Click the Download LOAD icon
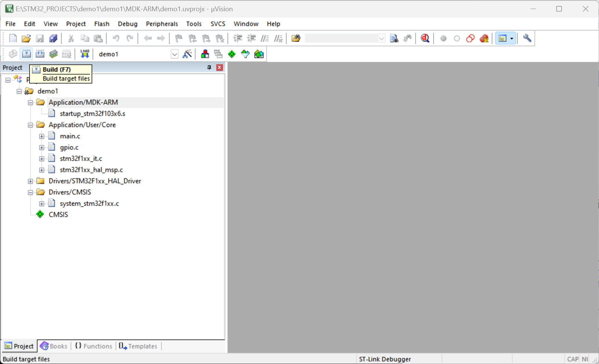The image size is (599, 364). pyautogui.click(x=85, y=54)
